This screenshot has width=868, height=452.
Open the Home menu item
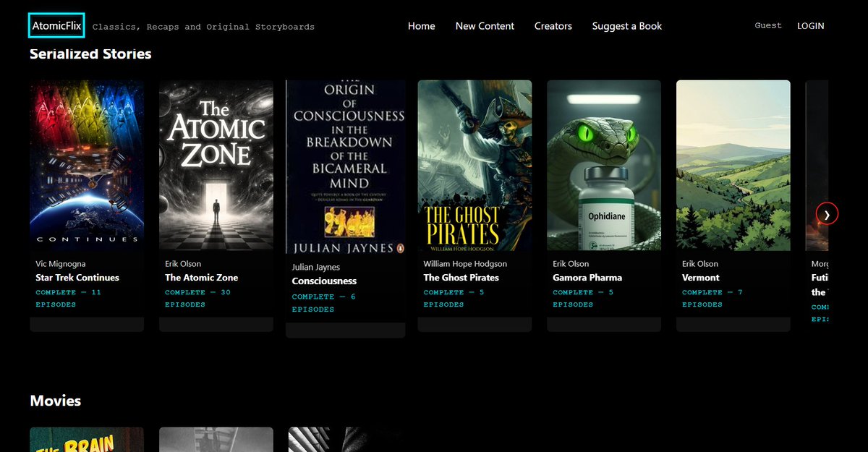(421, 26)
